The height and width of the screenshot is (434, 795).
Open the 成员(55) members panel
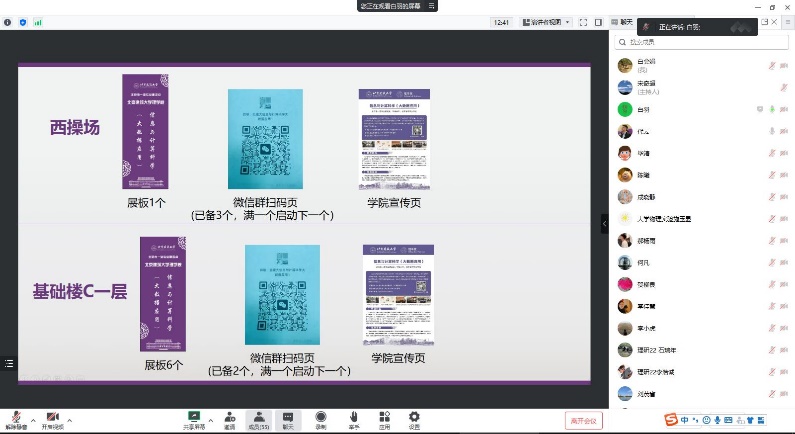click(x=259, y=417)
